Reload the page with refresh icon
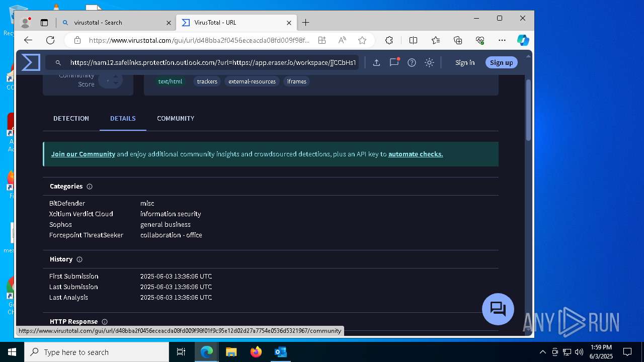Viewport: 644px width, 362px height. click(x=50, y=40)
